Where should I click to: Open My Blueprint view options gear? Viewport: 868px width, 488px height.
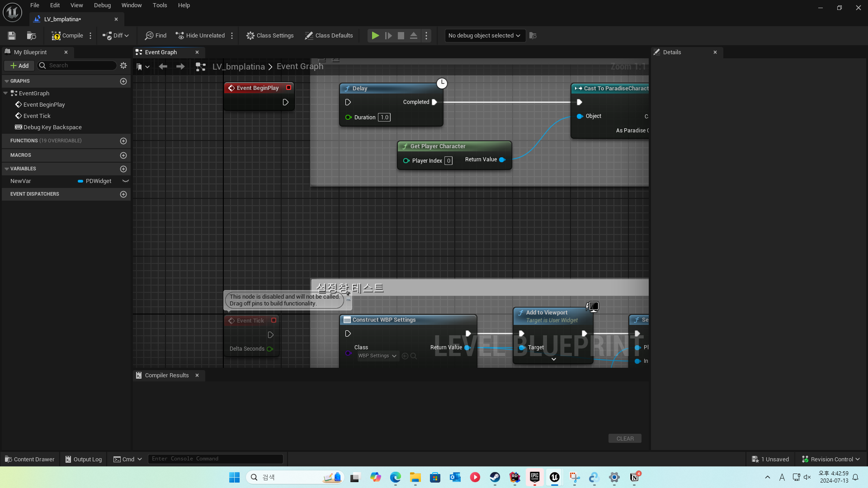pos(123,66)
